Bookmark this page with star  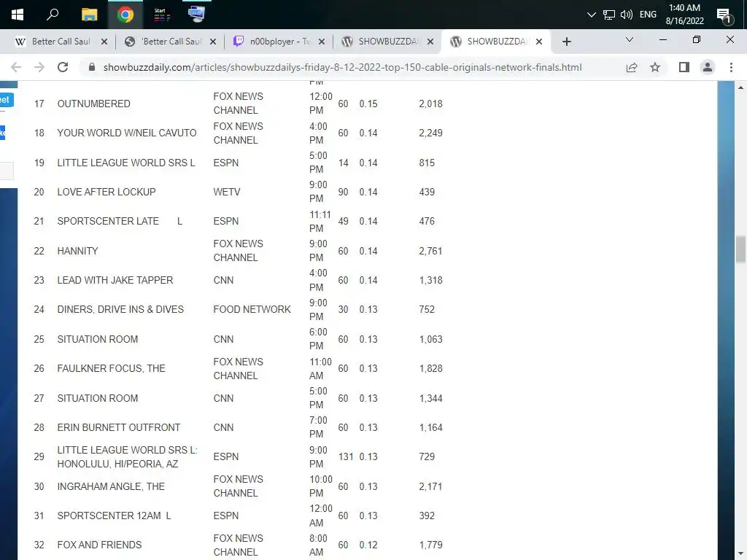coord(655,68)
